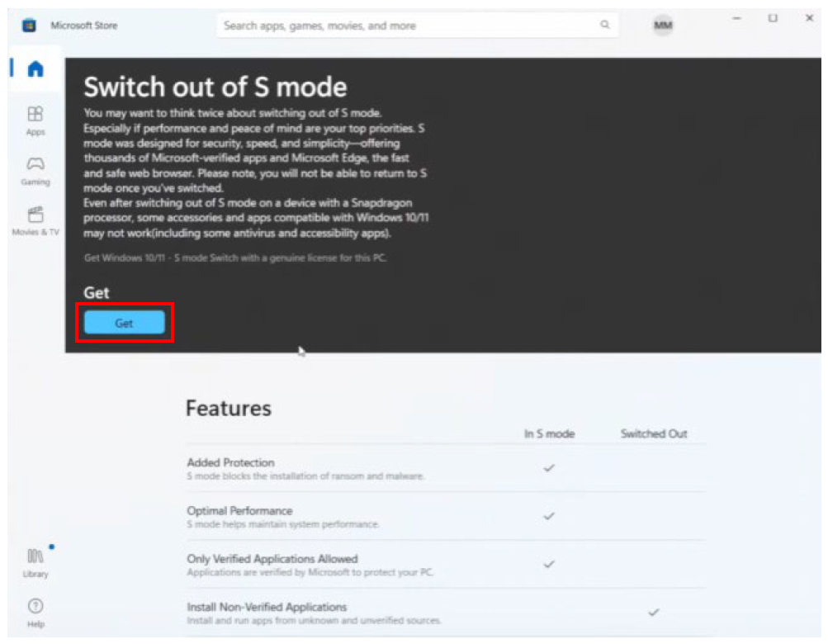Click the search magnifier icon
Screen dimensions: 828x644
(605, 26)
